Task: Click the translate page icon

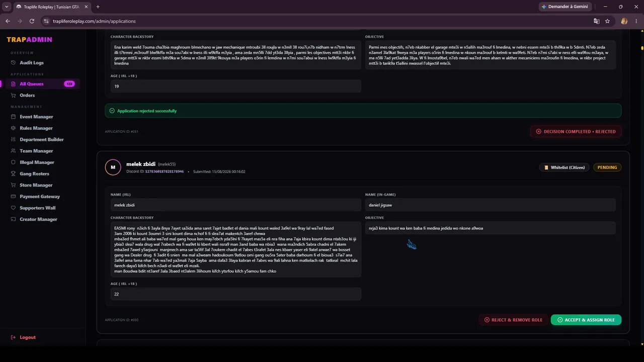Action: coord(596,21)
